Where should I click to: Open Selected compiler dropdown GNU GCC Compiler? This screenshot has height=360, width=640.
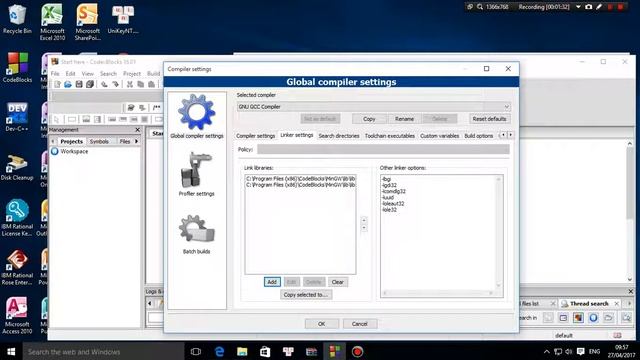tap(373, 107)
